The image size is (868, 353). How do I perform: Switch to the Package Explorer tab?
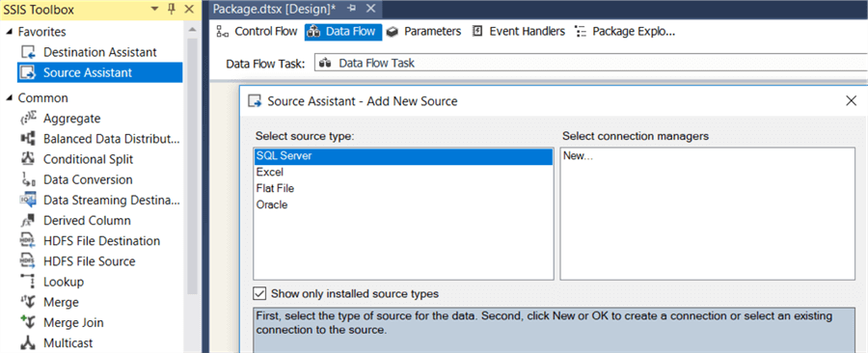point(624,32)
